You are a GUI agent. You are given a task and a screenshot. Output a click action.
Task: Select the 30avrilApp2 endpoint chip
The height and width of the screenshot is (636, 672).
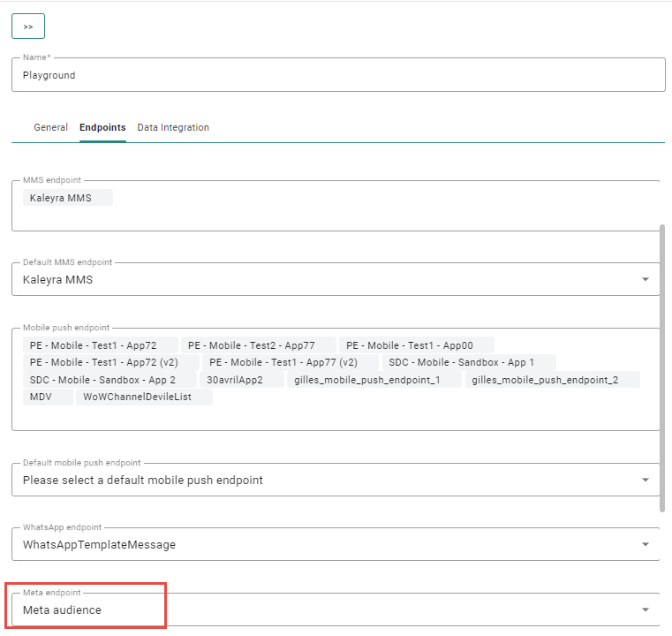click(240, 380)
